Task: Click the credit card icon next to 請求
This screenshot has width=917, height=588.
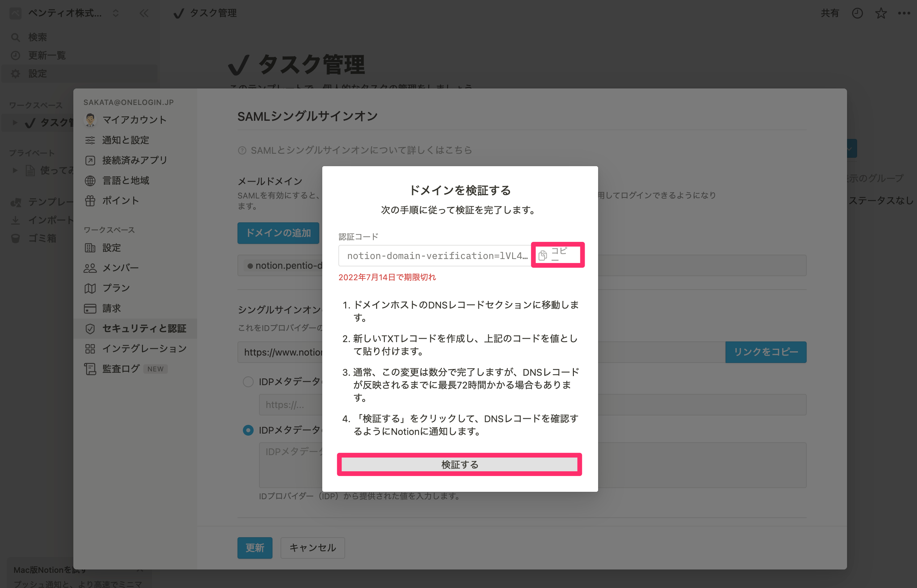Action: 90,308
